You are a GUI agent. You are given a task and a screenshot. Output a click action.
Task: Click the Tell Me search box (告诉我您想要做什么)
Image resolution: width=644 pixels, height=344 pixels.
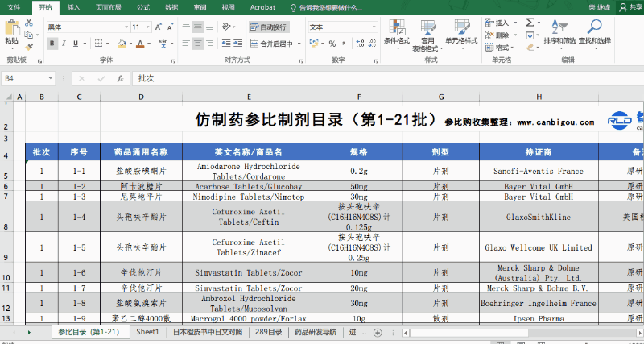[326, 7]
